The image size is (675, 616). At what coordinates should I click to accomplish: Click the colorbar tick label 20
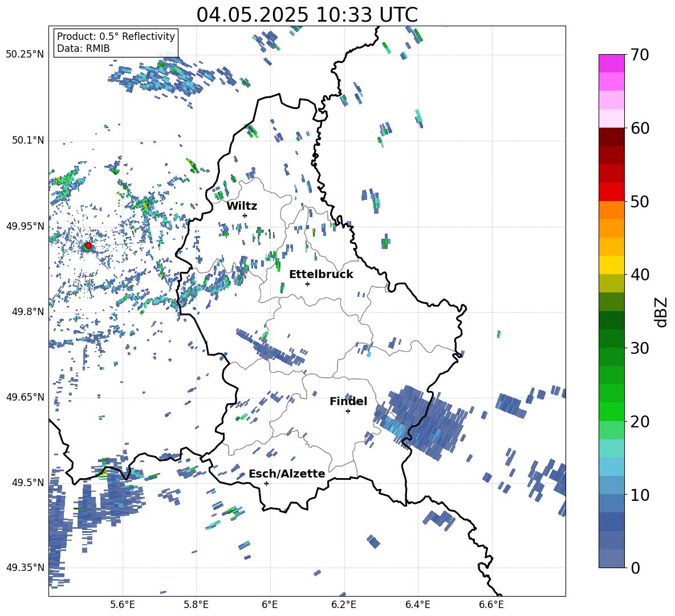coord(640,422)
